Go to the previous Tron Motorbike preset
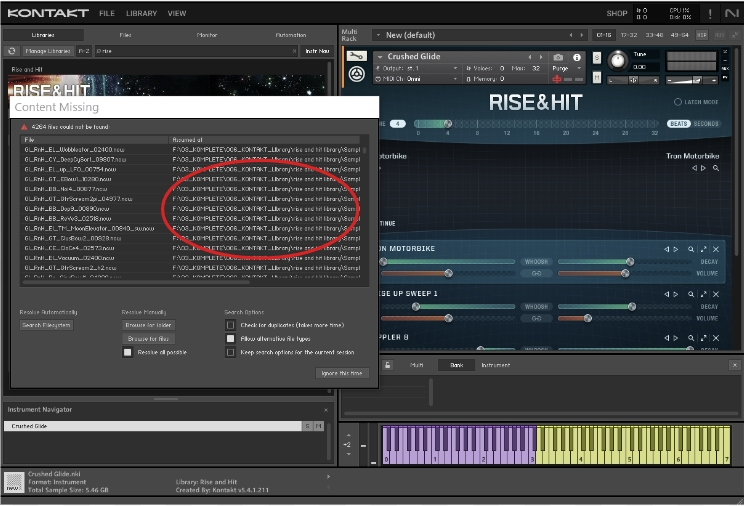Screen dimensions: 744x506 [x=694, y=168]
